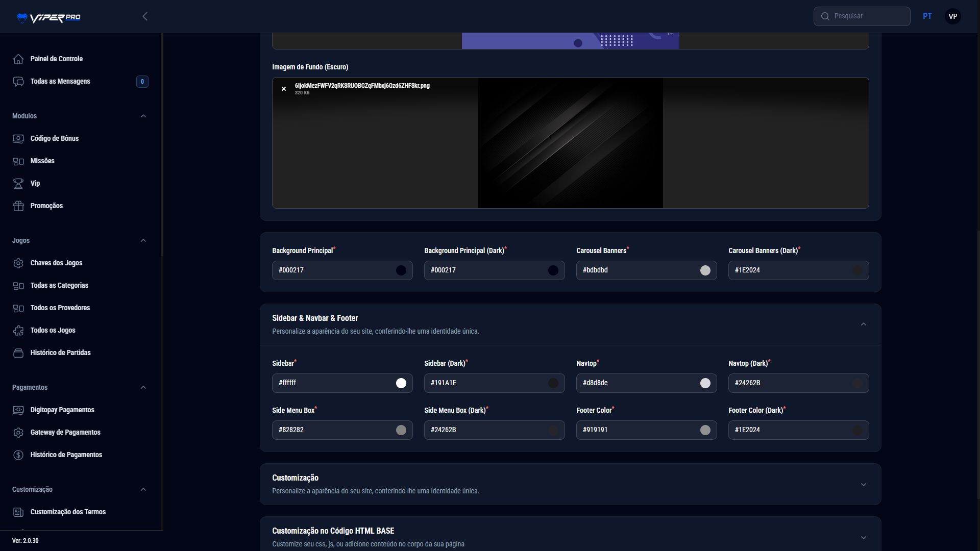Click the Chaves dos Jogos gear icon

tap(18, 263)
